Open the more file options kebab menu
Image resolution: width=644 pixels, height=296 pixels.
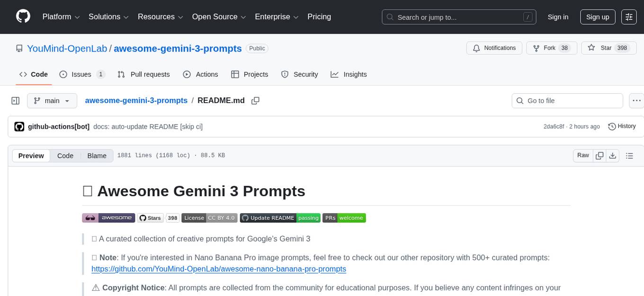[x=636, y=100]
